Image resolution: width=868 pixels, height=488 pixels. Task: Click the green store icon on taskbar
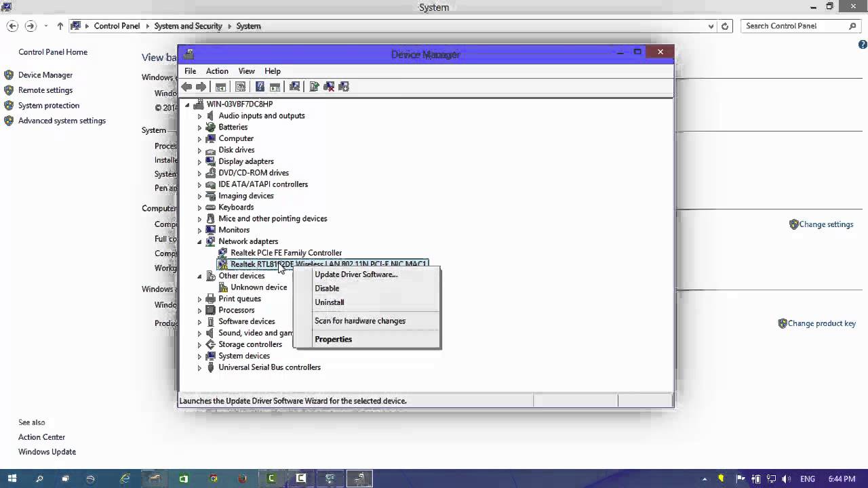point(183,479)
